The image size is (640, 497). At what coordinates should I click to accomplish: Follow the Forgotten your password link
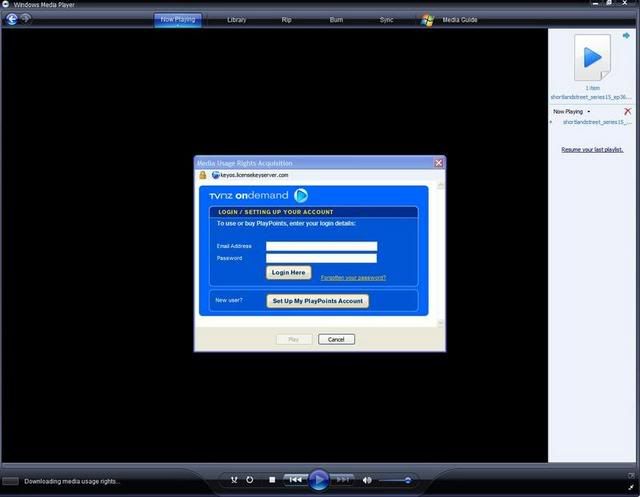353,277
